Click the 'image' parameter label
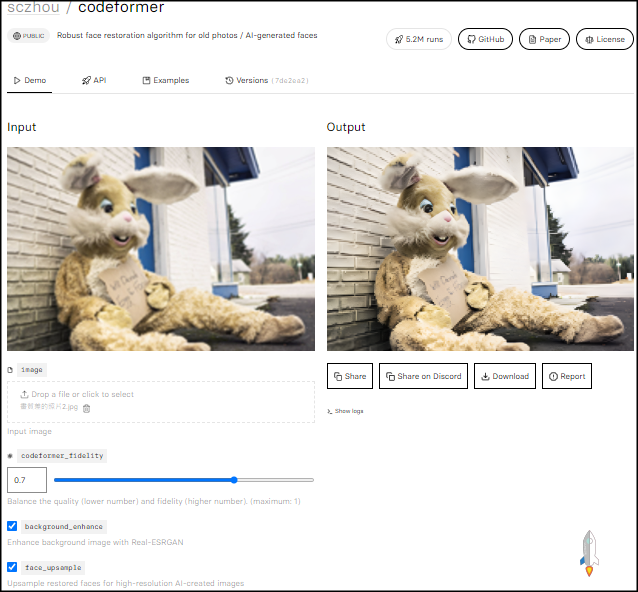Image resolution: width=638 pixels, height=592 pixels. pyautogui.click(x=32, y=370)
